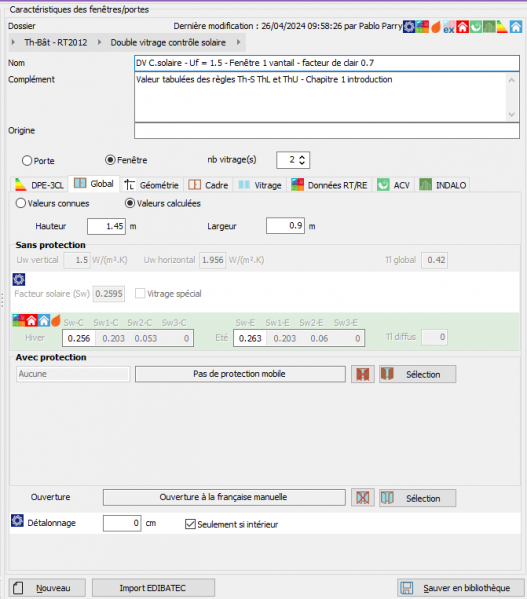Toggle the Seulement si intérieur checkbox
The image size is (527, 599).
point(190,524)
